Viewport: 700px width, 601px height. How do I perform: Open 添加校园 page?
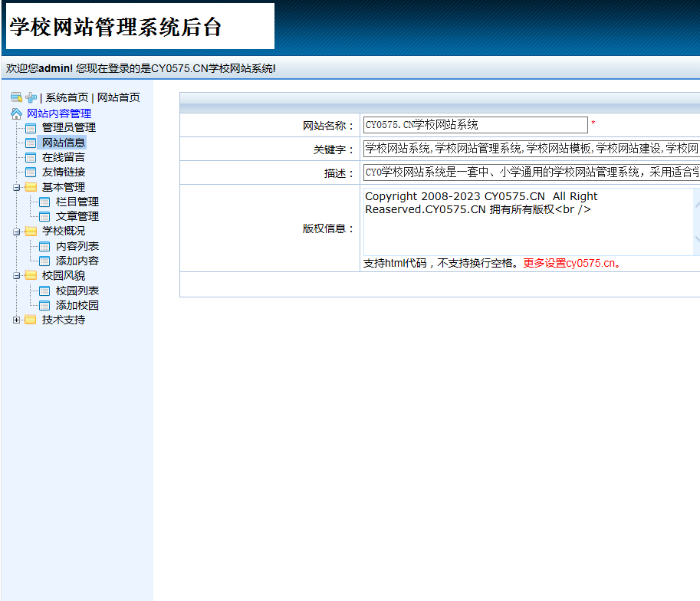77,305
